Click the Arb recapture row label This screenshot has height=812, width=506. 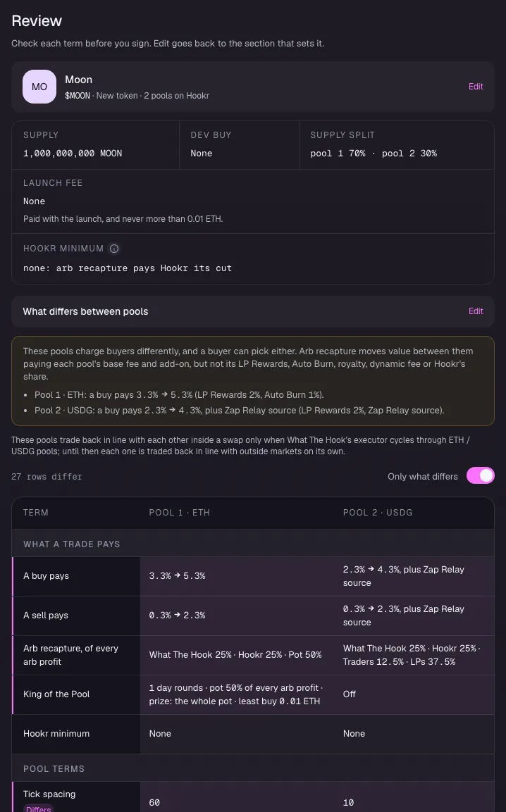coord(70,654)
